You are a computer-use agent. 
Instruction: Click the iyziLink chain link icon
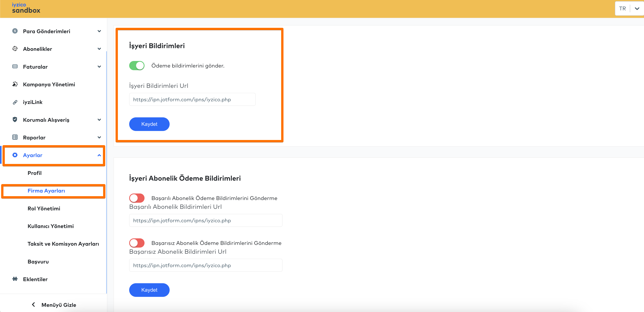pos(15,102)
